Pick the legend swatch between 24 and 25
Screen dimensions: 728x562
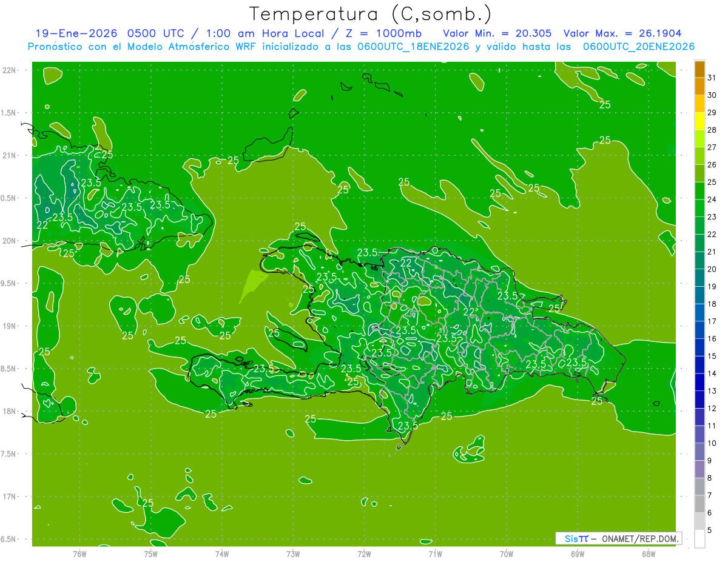699,191
